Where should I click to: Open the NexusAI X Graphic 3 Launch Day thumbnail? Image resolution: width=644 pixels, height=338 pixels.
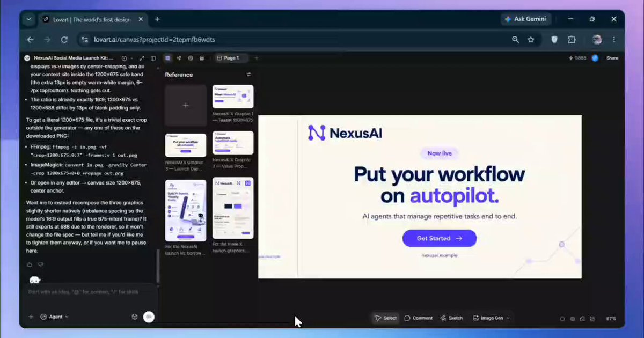coord(186,145)
